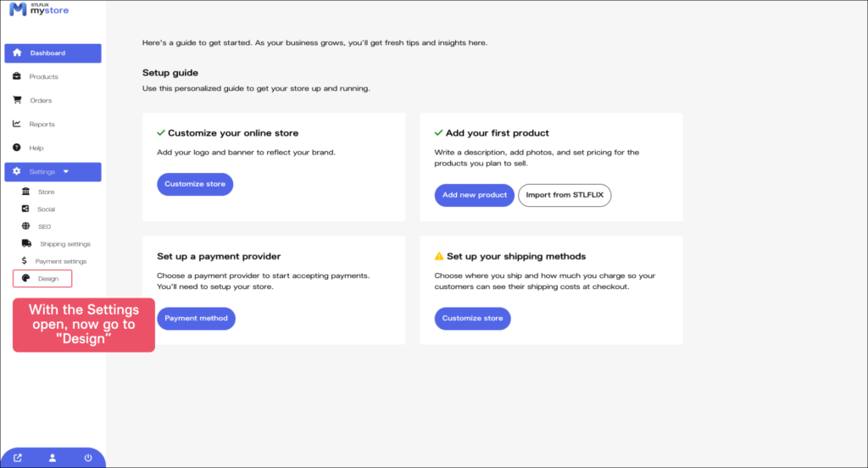Click Customize store under shipping methods
This screenshot has height=468, width=868.
click(472, 319)
